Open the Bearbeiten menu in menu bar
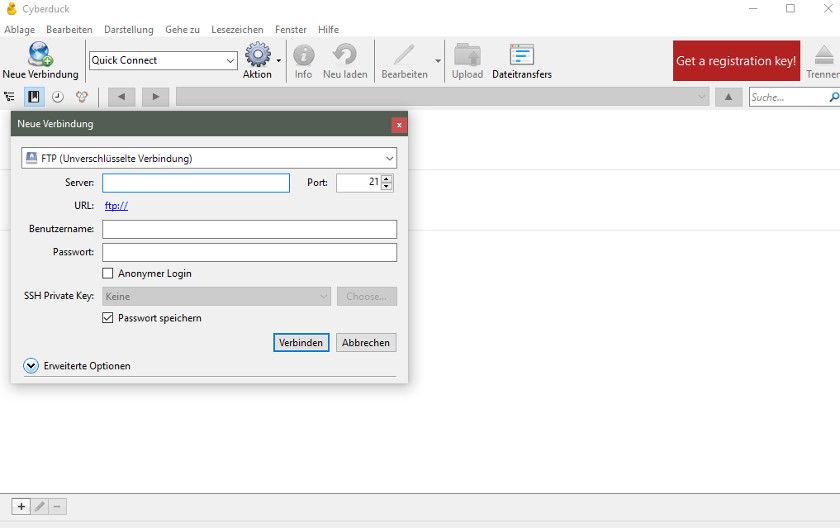This screenshot has width=840, height=528. tap(69, 29)
